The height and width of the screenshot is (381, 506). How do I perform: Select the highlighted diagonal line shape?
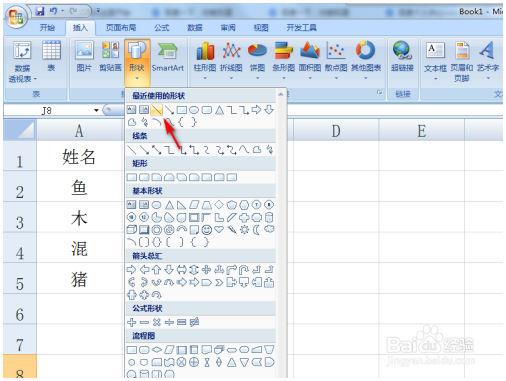(156, 109)
